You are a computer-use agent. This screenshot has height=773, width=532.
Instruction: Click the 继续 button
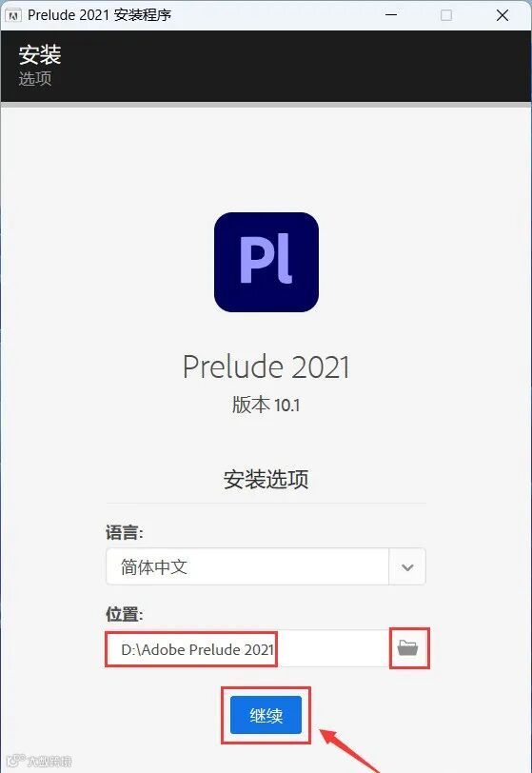point(266,715)
